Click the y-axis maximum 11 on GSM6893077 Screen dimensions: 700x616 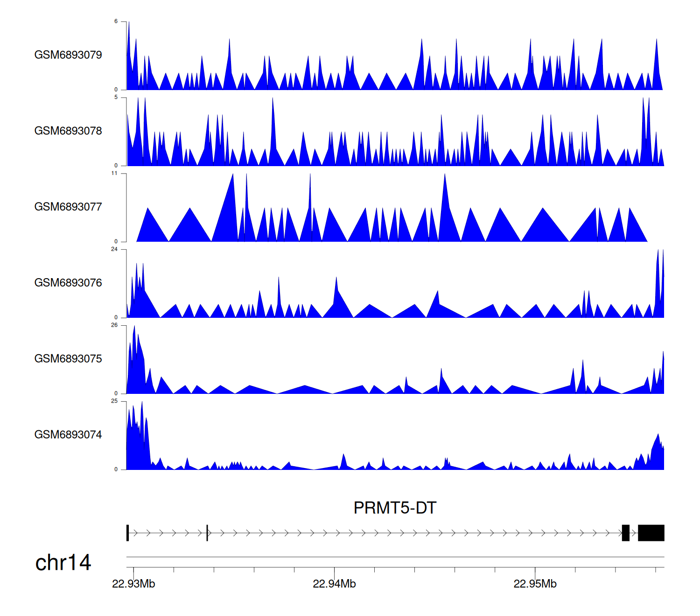click(x=114, y=173)
